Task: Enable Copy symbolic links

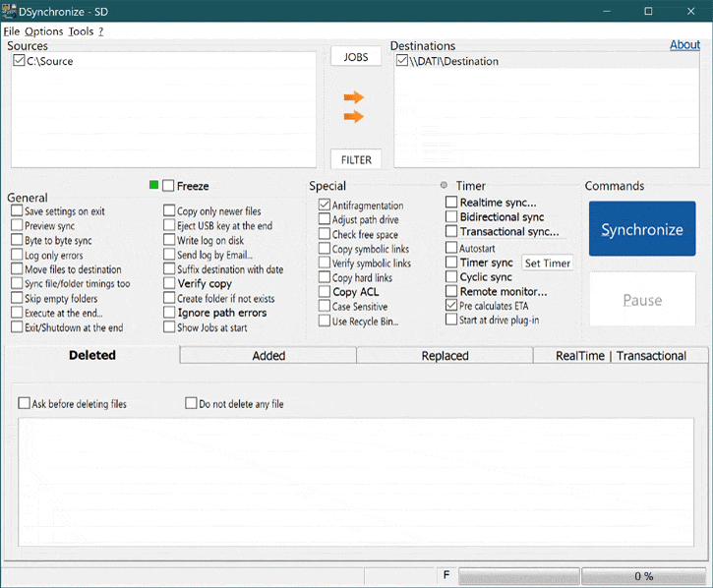Action: pos(325,249)
